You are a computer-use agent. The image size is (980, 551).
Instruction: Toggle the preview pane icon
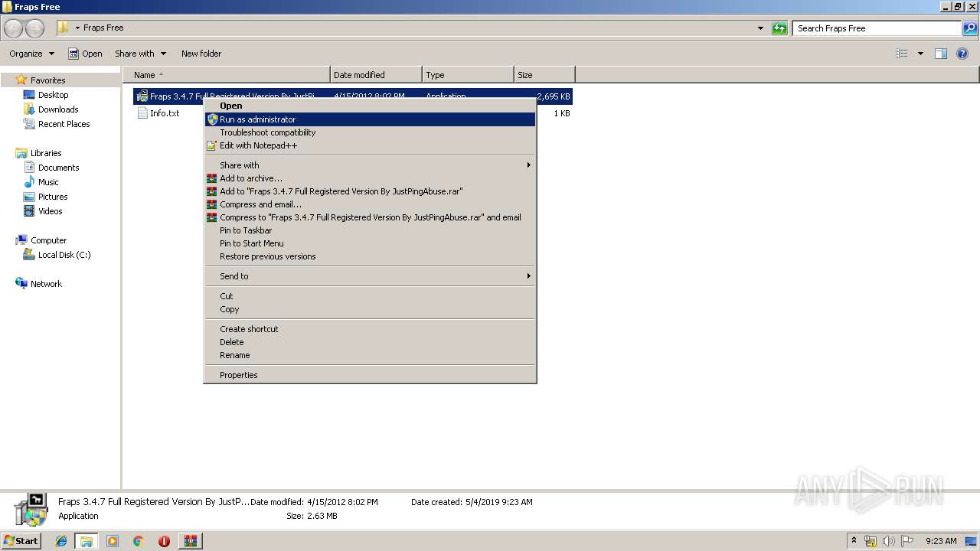tap(941, 54)
